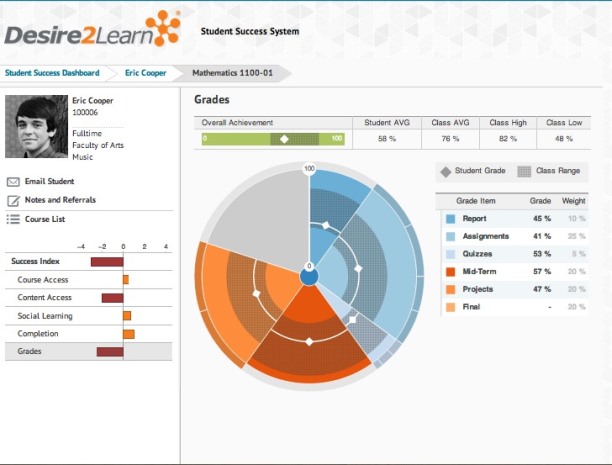Viewport: 612px width, 465px height.
Task: Select the Social Learning indicator row
Action: point(88,316)
